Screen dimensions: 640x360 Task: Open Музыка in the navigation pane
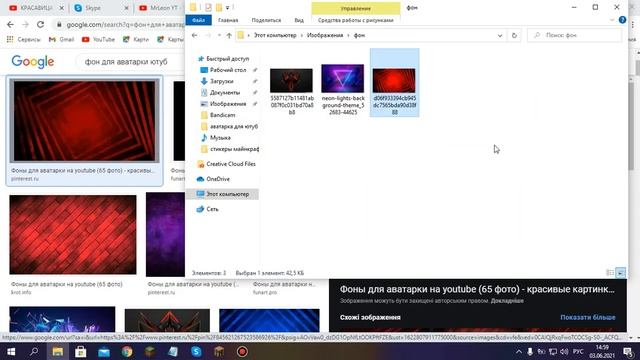click(x=220, y=138)
